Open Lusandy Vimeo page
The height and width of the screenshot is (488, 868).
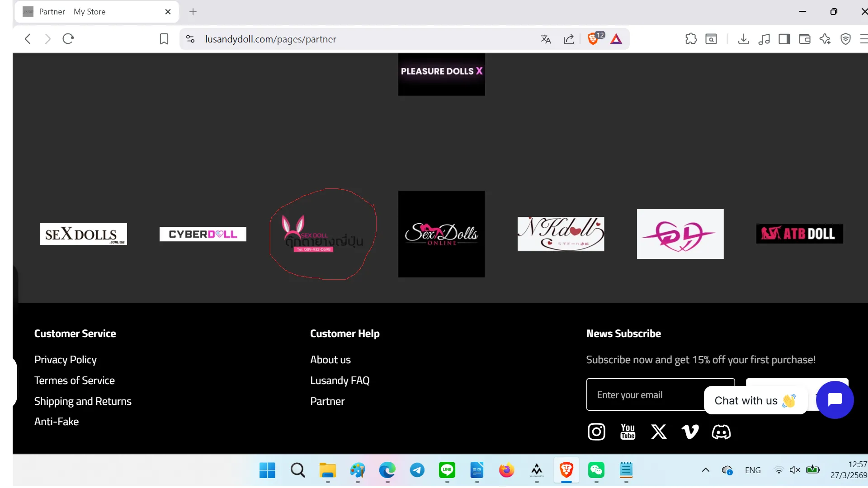click(x=690, y=432)
